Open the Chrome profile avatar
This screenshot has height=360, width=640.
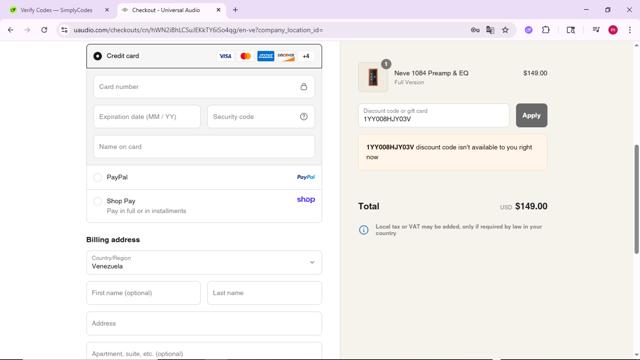coord(613,30)
